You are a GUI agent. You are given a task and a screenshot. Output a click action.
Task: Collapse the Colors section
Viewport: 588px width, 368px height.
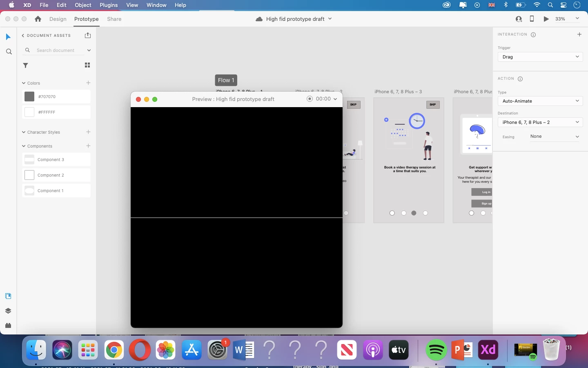(x=24, y=83)
